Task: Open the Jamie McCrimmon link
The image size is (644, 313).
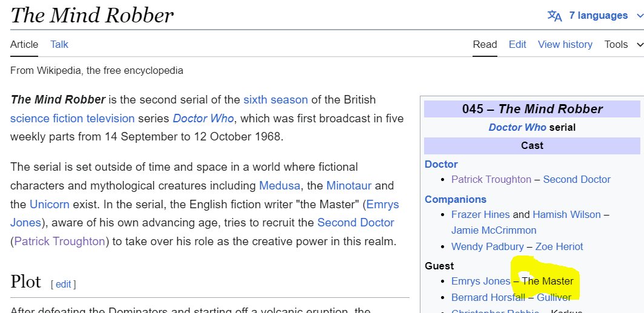Action: pos(494,230)
